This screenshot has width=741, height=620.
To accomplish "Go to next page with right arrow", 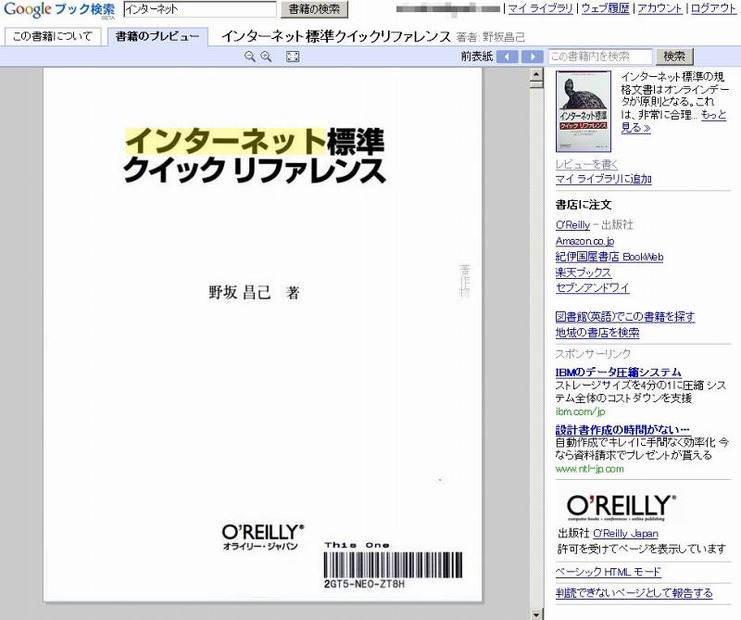I will coord(532,57).
